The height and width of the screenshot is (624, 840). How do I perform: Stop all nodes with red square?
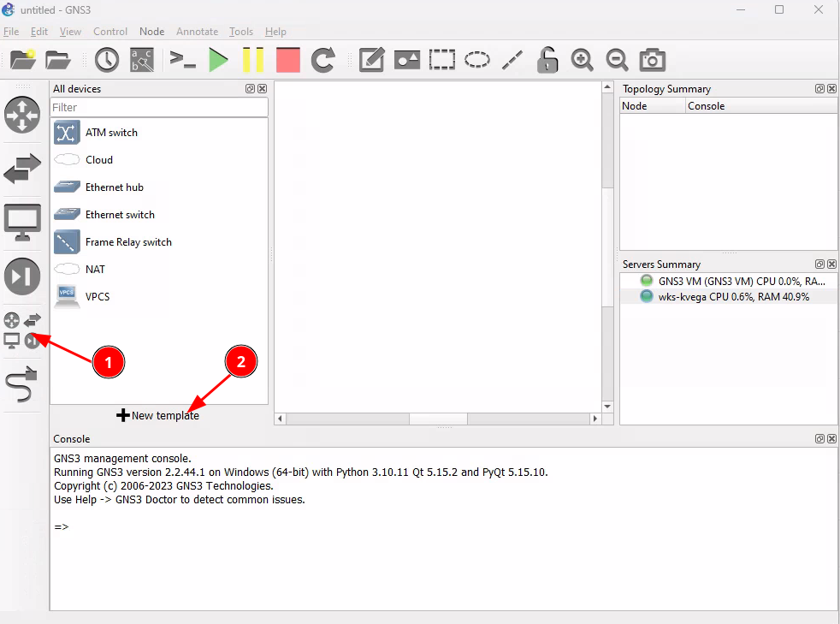[288, 60]
